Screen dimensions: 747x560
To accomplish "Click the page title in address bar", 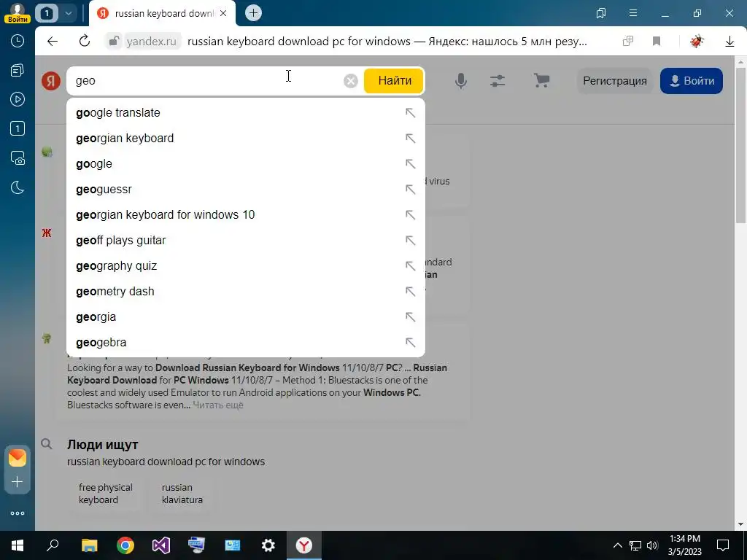I will tap(387, 42).
